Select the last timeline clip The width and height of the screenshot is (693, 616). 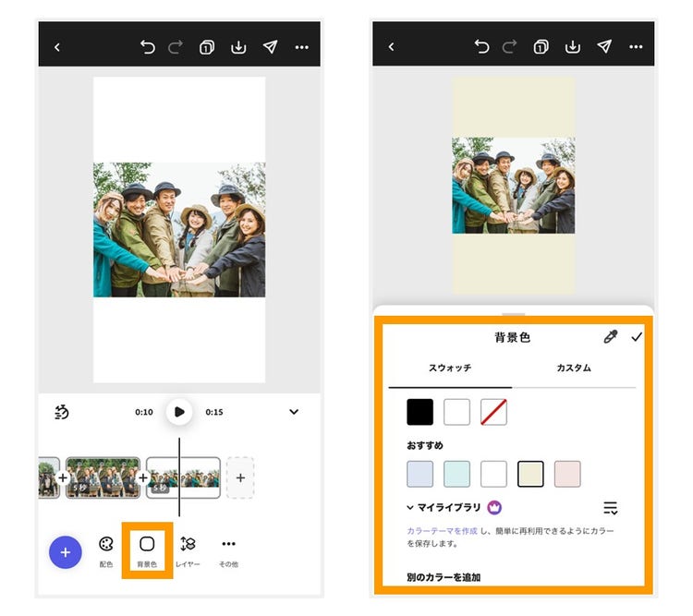tap(184, 477)
